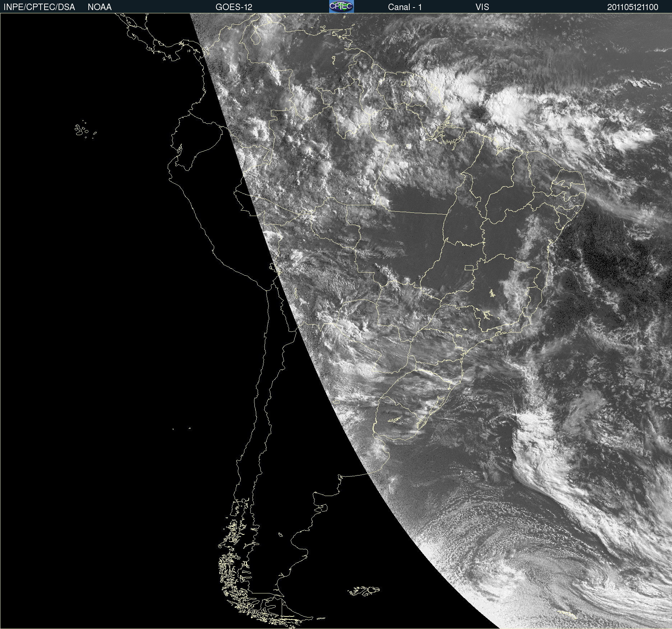Click the Canal - 1 label
This screenshot has height=629, width=672.
(x=405, y=7)
